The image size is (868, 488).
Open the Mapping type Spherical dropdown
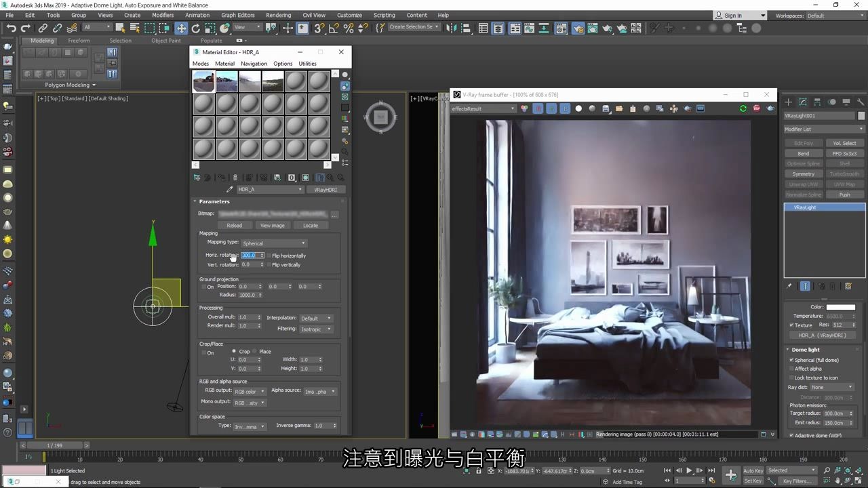coord(274,243)
